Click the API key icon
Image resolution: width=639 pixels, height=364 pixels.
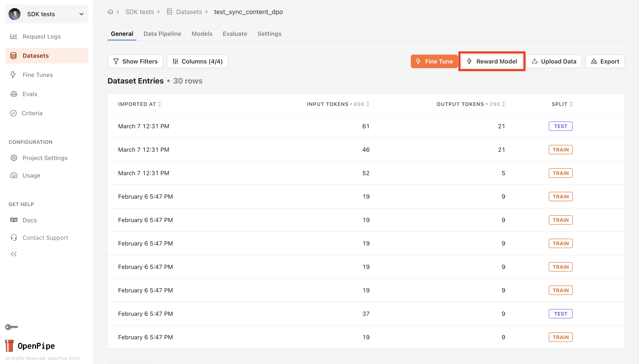tap(12, 327)
